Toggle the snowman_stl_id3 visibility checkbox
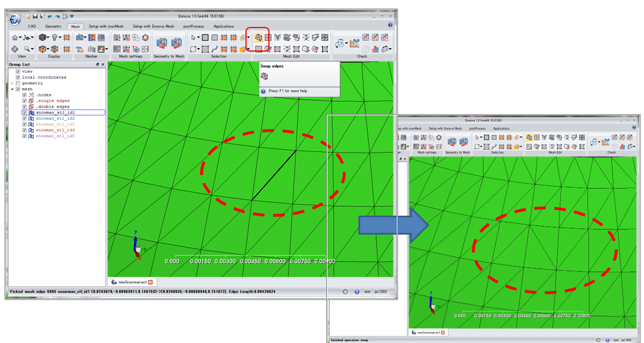Screen dimensions: 644x343 pos(25,124)
